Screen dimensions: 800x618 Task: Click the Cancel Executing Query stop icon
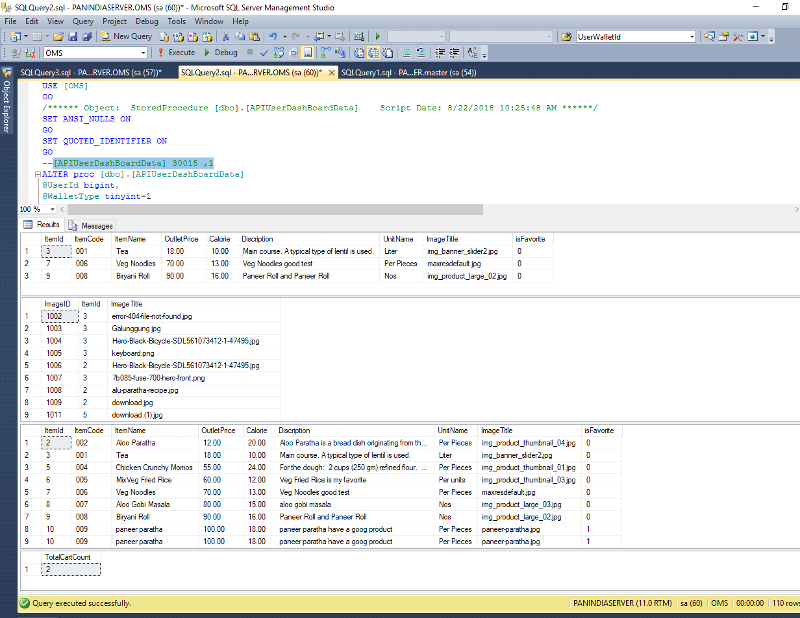click(x=250, y=52)
